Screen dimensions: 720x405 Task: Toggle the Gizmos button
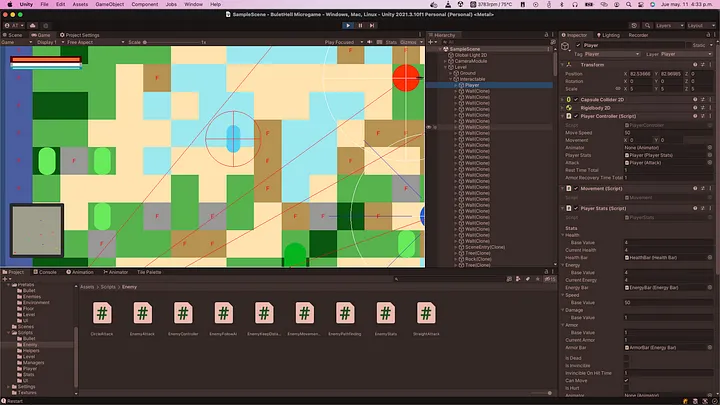tap(408, 42)
